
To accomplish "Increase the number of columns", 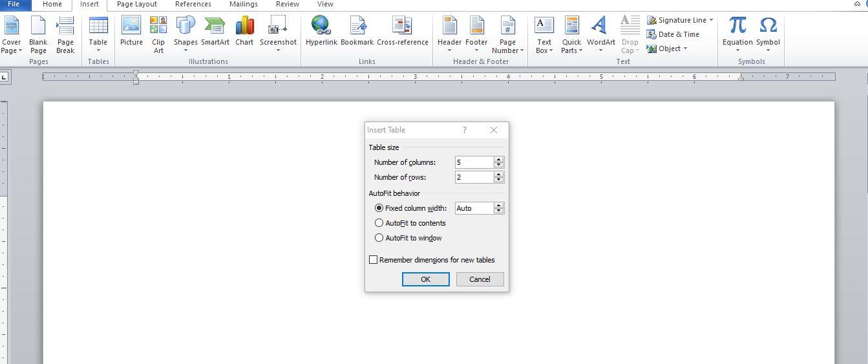I will (x=498, y=159).
